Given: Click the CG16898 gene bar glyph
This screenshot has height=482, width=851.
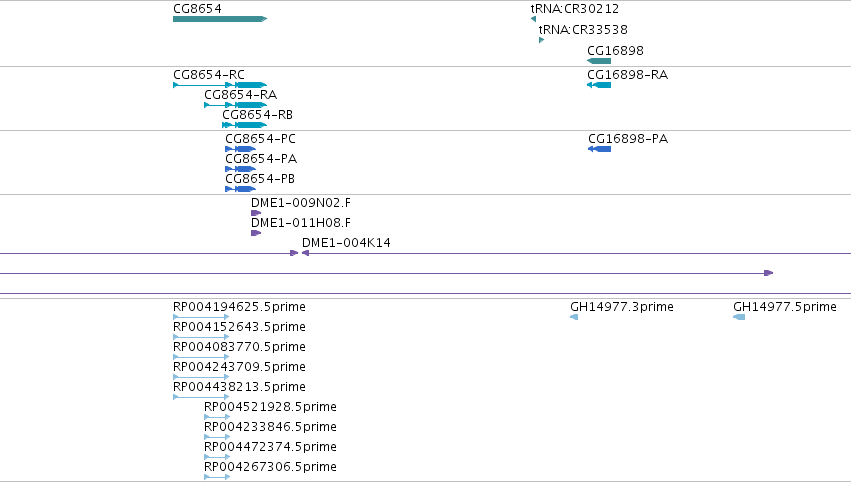Looking at the screenshot, I should pyautogui.click(x=599, y=61).
